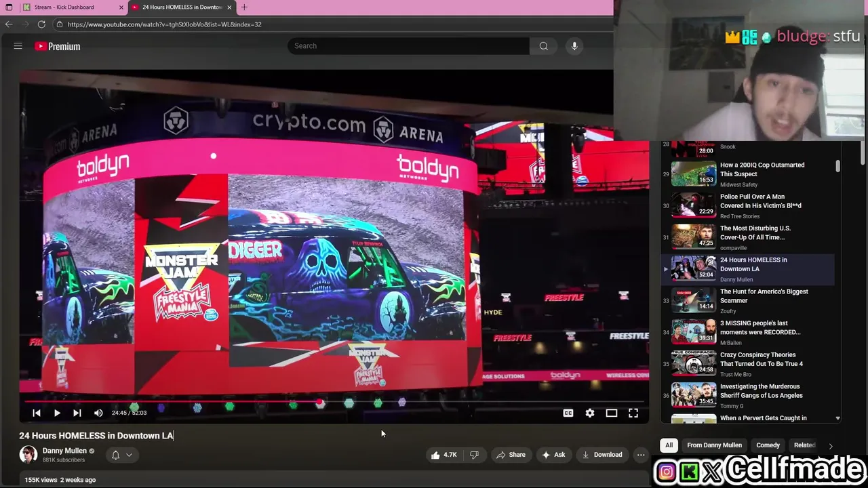The width and height of the screenshot is (868, 488).
Task: Open 3 MISSING people's last moments thumbnail
Action: tap(694, 331)
